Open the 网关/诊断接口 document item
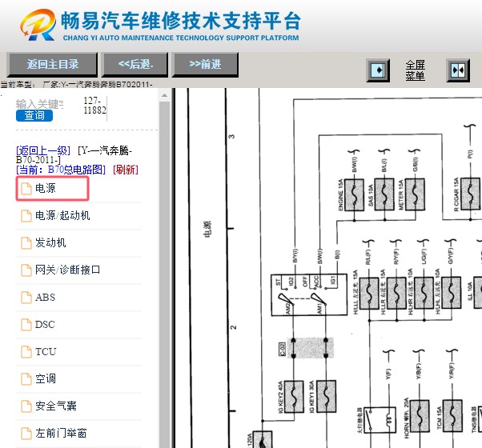 point(67,270)
